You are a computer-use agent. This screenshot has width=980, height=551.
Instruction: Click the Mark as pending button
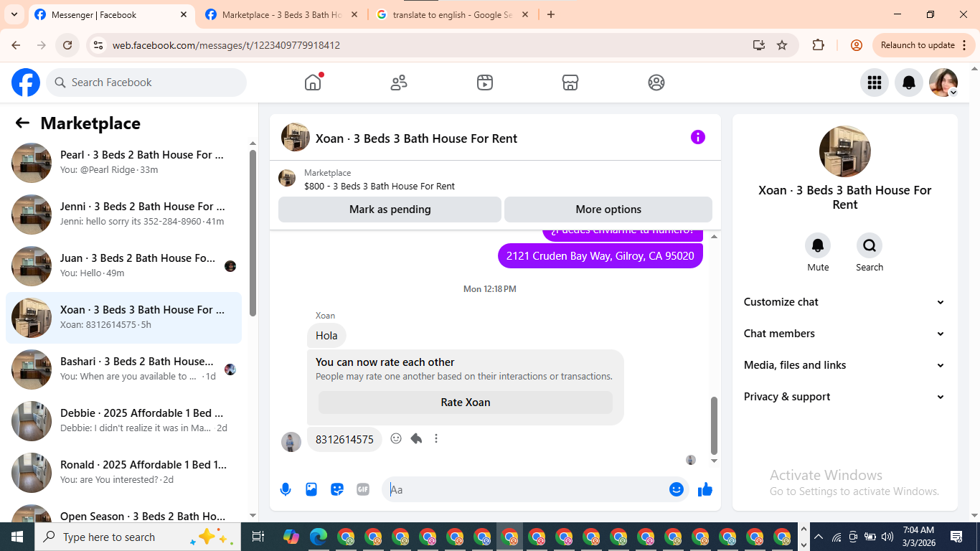coord(390,209)
